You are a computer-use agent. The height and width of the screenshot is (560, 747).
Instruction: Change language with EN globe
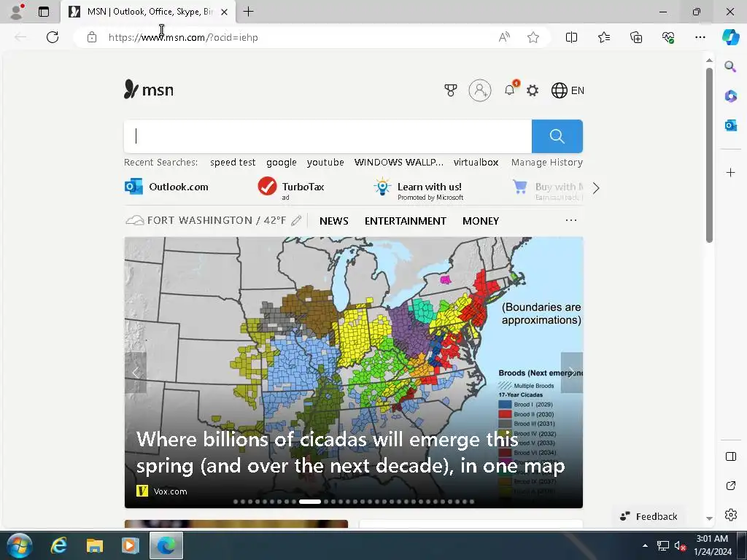point(568,90)
